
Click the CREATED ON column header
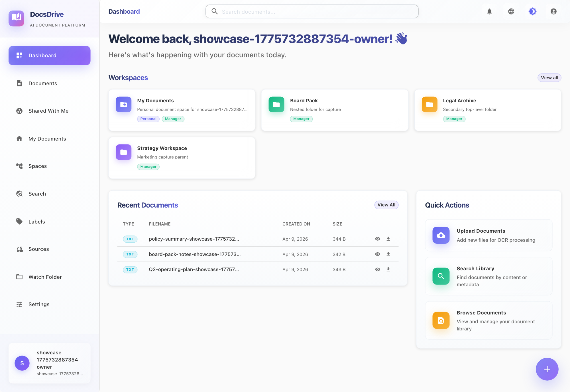[x=296, y=224]
